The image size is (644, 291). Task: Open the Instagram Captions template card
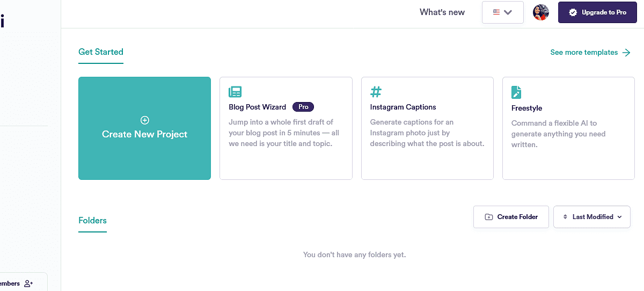tap(427, 128)
